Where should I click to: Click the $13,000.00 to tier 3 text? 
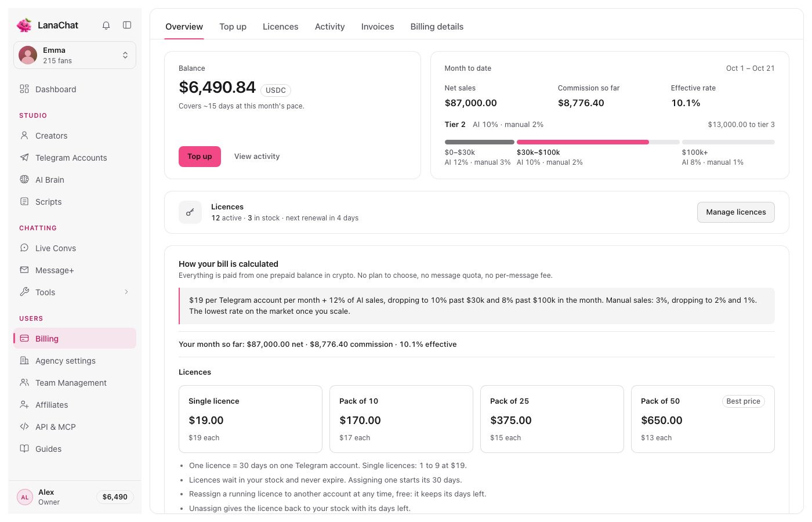tap(741, 125)
